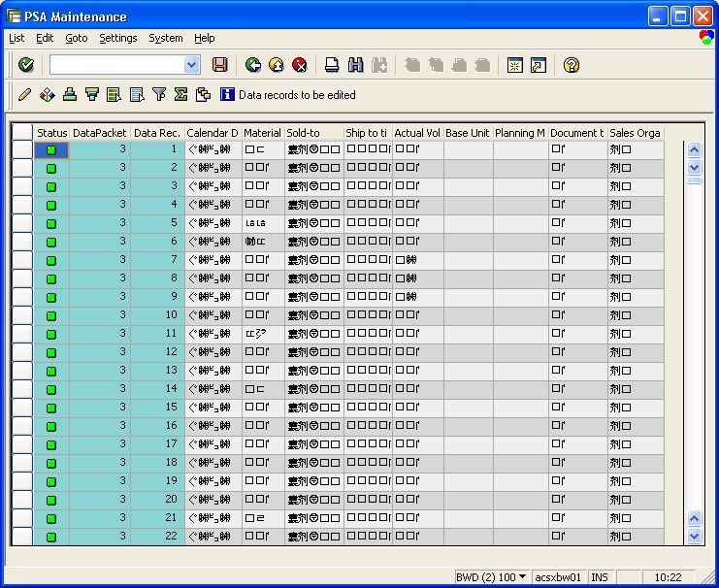Open the System menu
The width and height of the screenshot is (719, 588).
tap(166, 38)
